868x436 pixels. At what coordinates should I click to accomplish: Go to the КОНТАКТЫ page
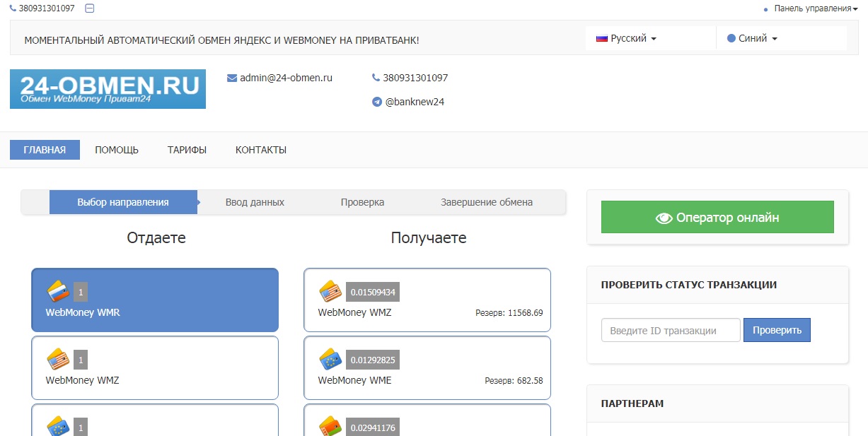pyautogui.click(x=261, y=150)
